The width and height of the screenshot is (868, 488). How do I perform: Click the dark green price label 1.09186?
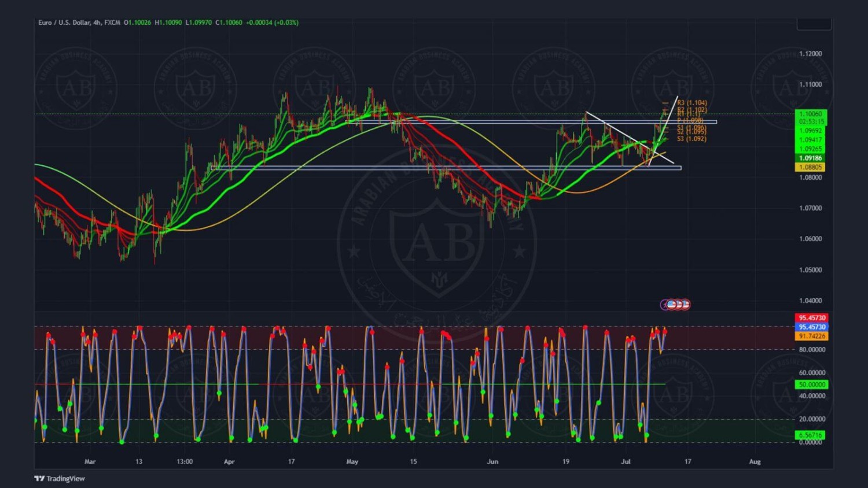811,158
